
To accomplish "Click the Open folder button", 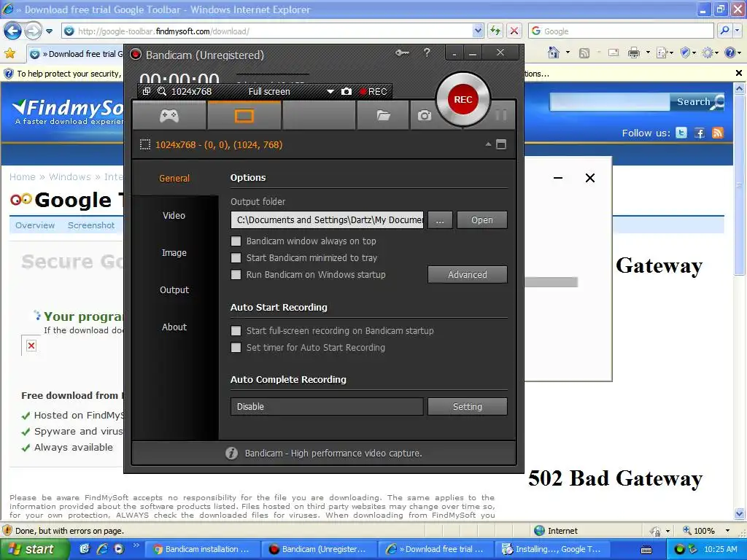I will (481, 220).
